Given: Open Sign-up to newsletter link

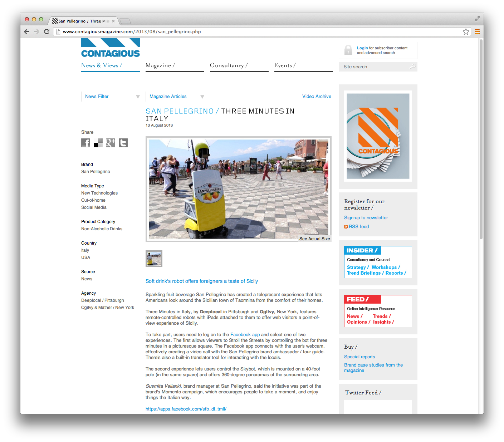Looking at the screenshot, I should [366, 218].
